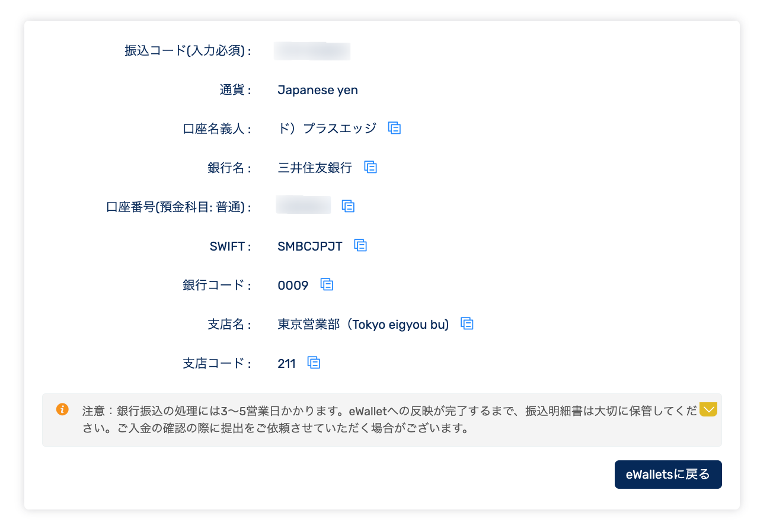Viewport: 773px width, 532px height.
Task: Copy the SWIFT code SMBCJPJT
Action: click(360, 245)
